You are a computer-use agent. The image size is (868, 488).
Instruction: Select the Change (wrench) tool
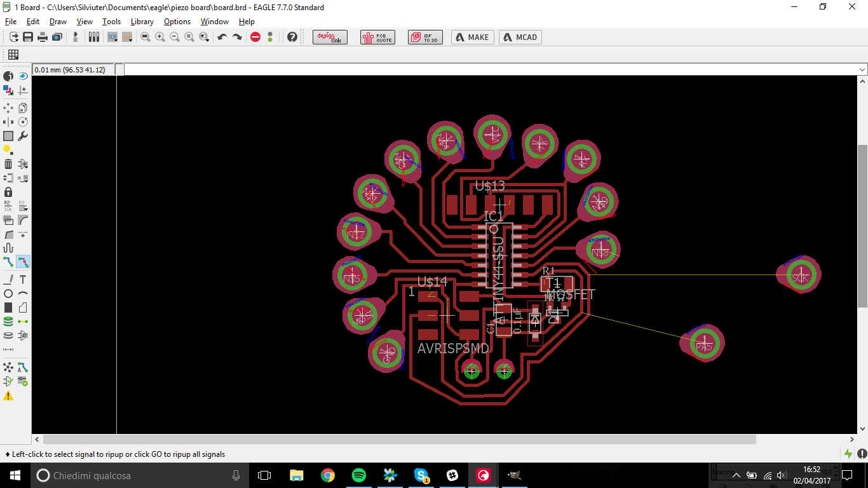coord(23,136)
